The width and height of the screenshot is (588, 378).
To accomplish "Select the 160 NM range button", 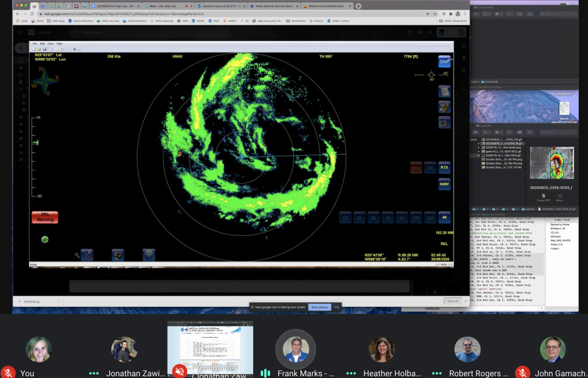I will click(x=416, y=218).
